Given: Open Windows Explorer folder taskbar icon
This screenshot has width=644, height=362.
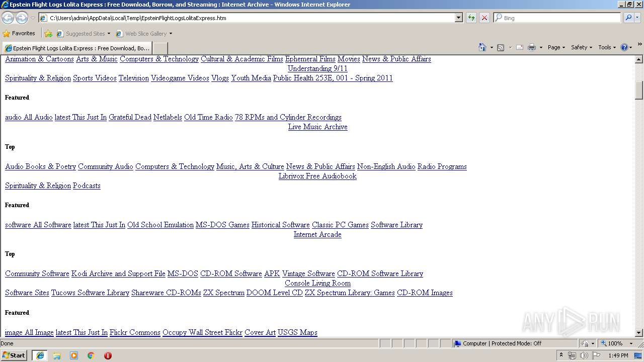Looking at the screenshot, I should pos(57,355).
